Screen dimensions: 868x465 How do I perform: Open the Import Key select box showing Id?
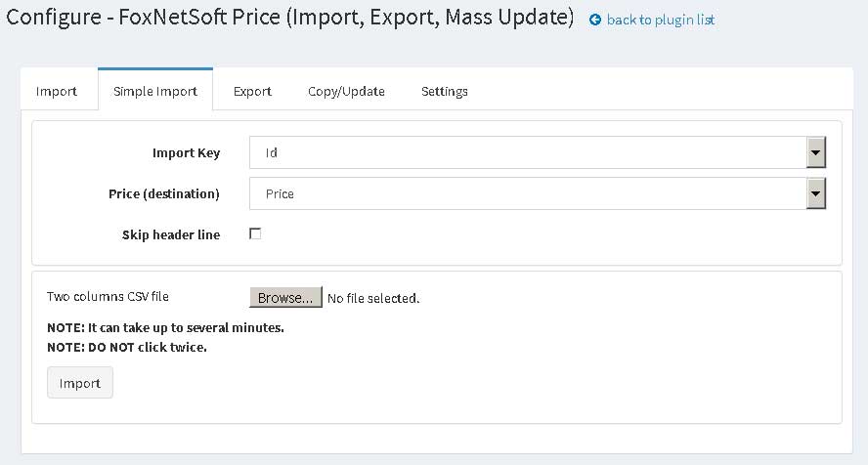537,152
